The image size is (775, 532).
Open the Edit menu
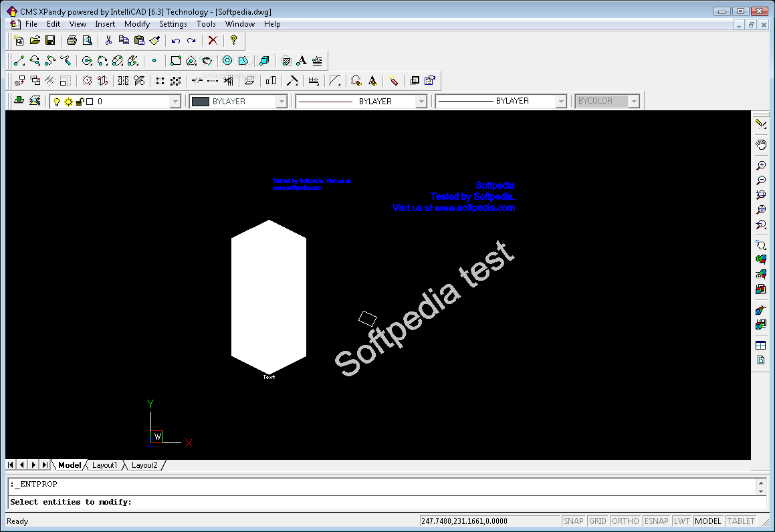tap(53, 23)
